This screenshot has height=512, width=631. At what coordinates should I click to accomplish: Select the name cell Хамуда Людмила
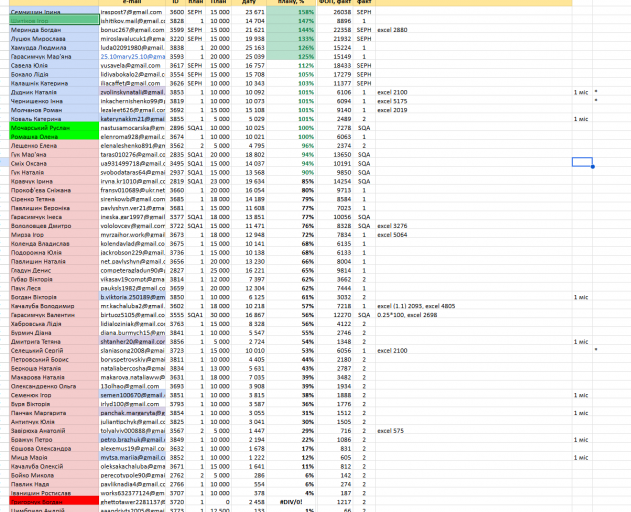[x=54, y=47]
